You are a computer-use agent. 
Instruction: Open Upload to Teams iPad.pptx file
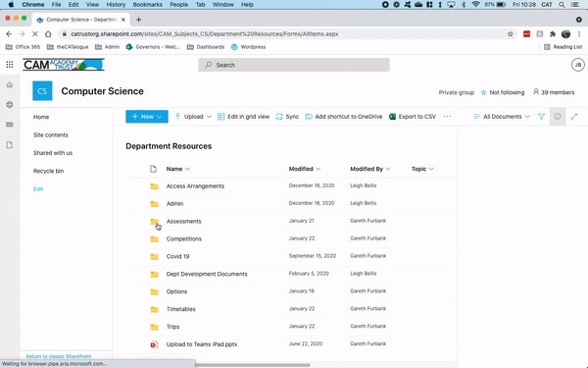click(x=201, y=344)
